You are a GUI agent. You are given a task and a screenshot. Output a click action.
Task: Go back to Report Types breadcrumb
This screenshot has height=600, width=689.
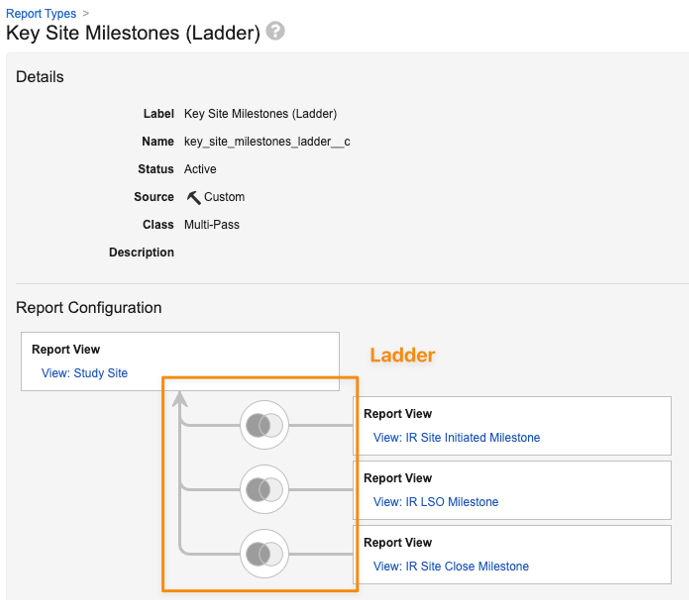coord(41,14)
